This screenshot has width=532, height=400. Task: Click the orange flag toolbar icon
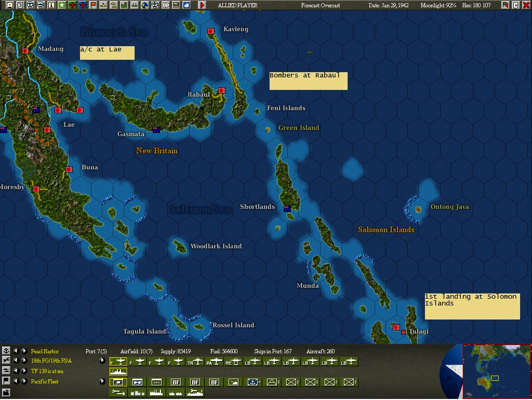93,5
